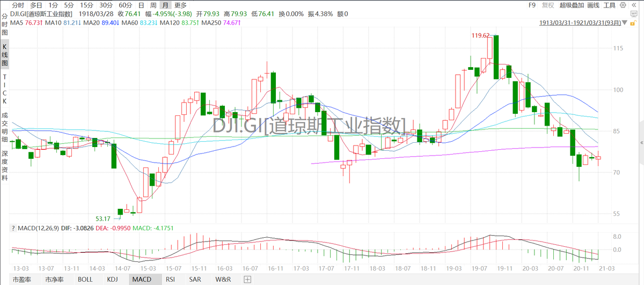Switch indicator to W&R
The width and height of the screenshot is (644, 285).
click(x=223, y=279)
